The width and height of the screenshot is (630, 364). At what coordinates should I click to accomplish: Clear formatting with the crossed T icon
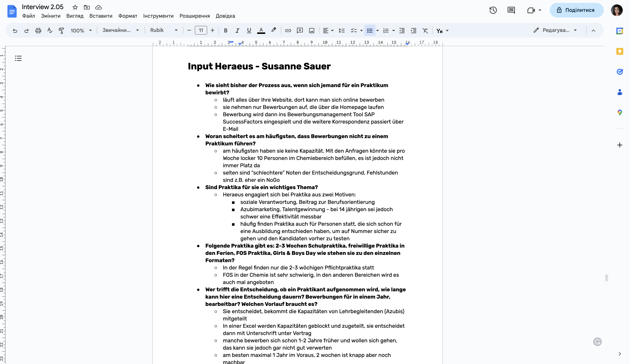(425, 30)
